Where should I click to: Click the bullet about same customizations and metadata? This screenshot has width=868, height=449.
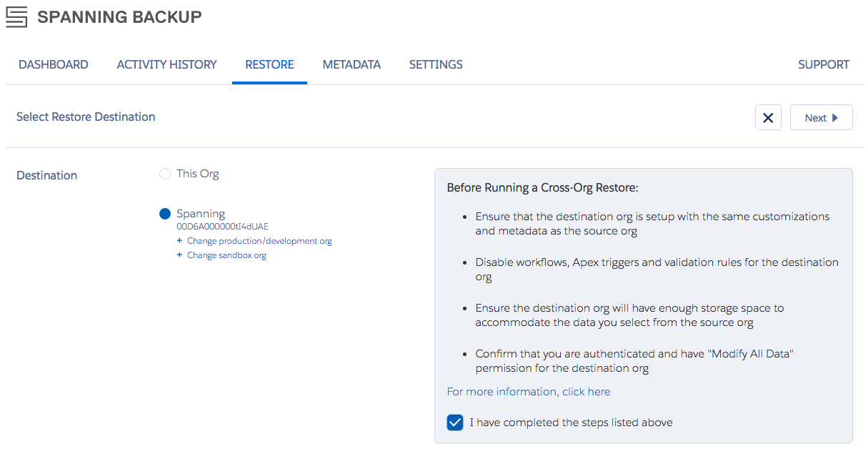(652, 224)
